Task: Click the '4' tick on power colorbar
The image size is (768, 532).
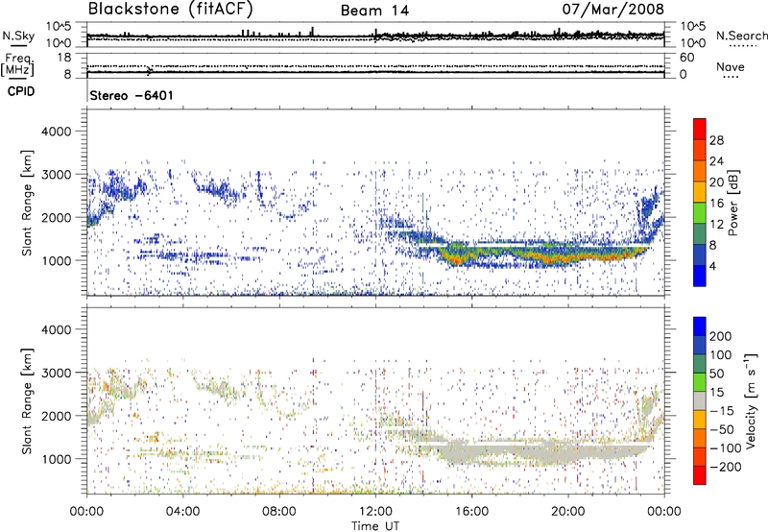Action: [x=712, y=266]
